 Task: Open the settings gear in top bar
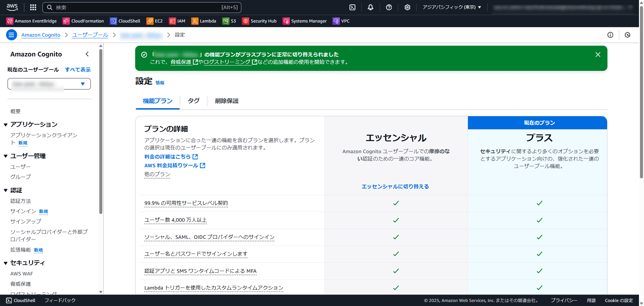pyautogui.click(x=407, y=7)
